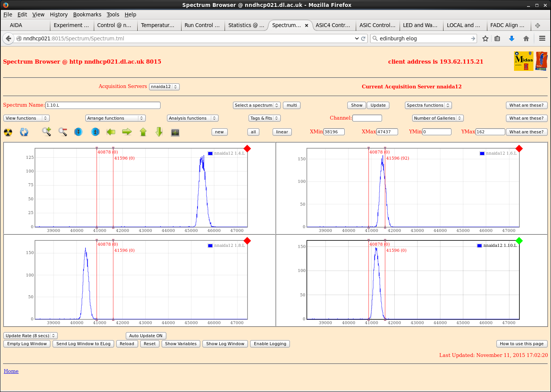The height and width of the screenshot is (392, 551).
Task: Open the Bookmarks menu
Action: tap(87, 14)
